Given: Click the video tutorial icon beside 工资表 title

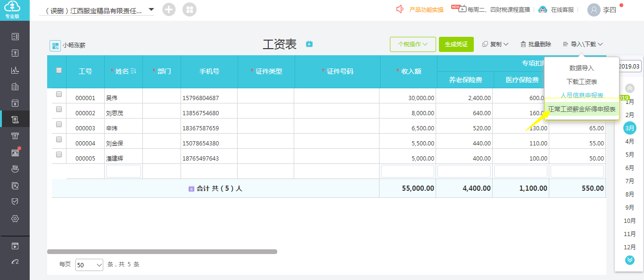Looking at the screenshot, I should [x=309, y=44].
